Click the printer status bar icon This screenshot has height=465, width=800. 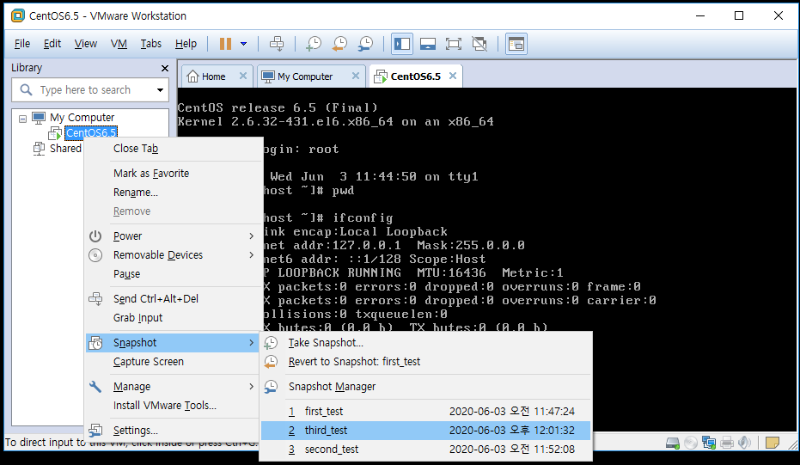pyautogui.click(x=727, y=443)
